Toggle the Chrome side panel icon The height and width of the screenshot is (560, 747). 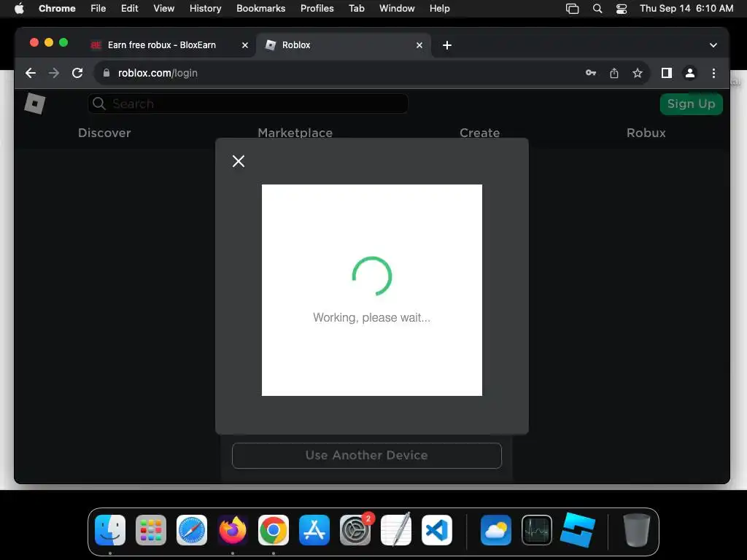667,73
